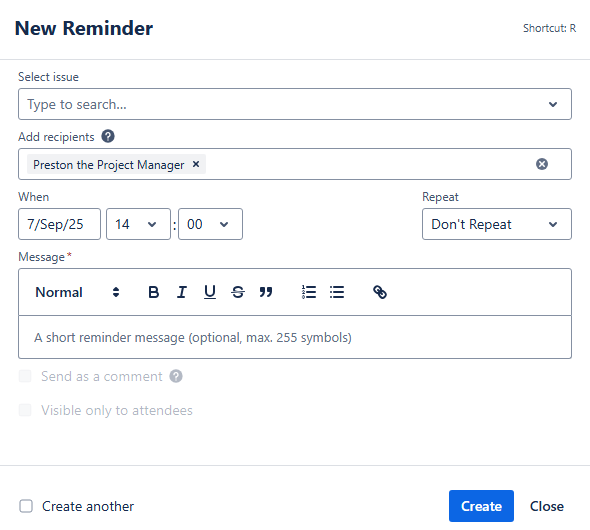
Task: Apply bold formatting to message
Action: click(154, 292)
